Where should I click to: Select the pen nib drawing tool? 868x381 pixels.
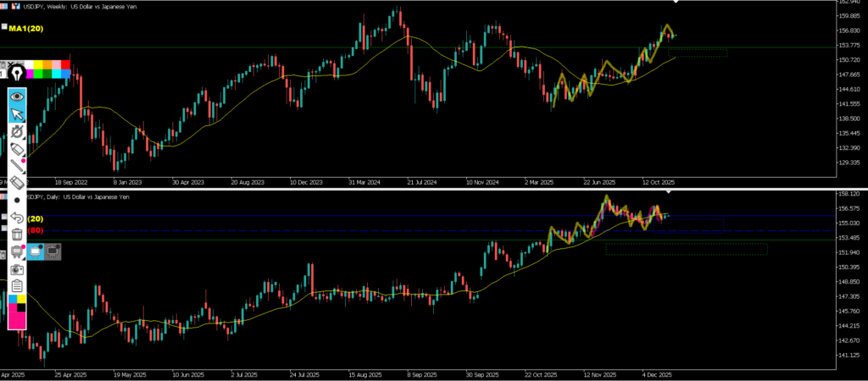click(x=16, y=74)
